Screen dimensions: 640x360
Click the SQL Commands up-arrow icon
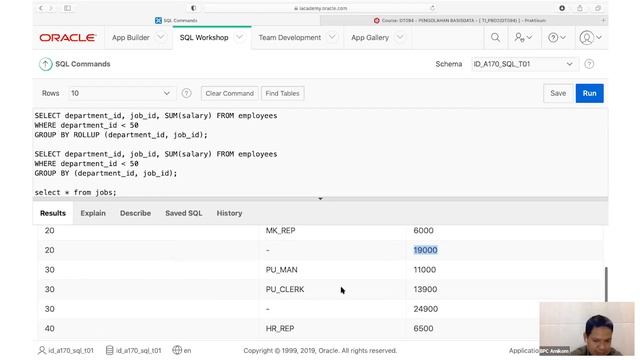coord(45,64)
